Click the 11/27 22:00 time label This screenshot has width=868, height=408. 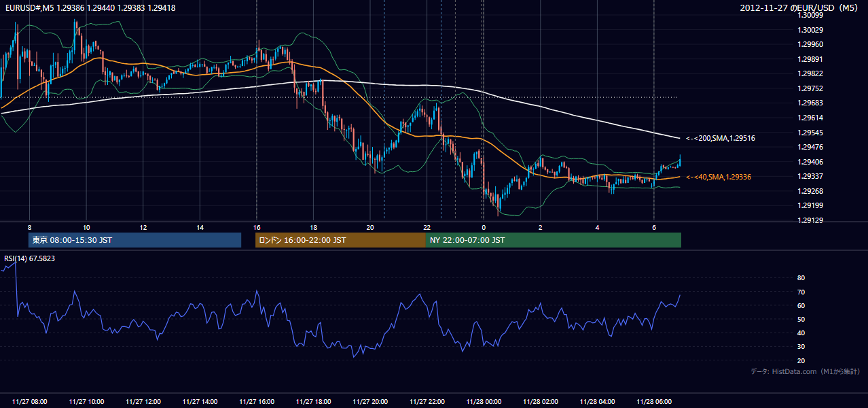pos(427,402)
